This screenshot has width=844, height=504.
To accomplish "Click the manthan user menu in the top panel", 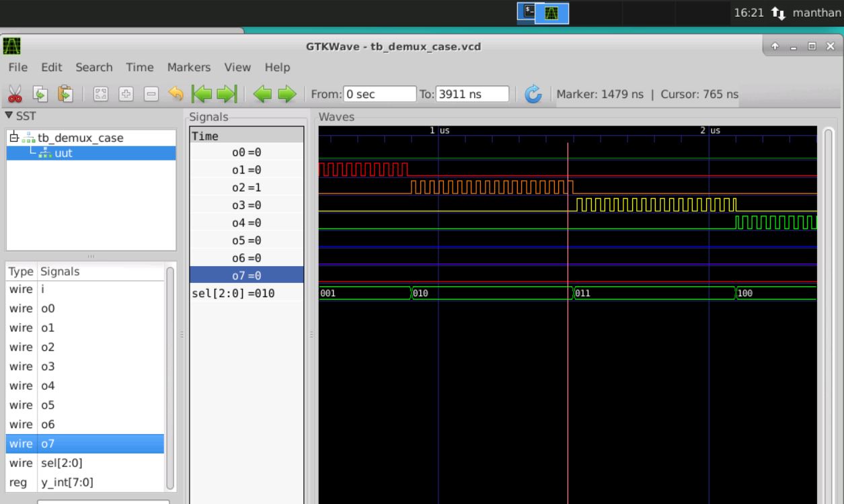I will 816,13.
